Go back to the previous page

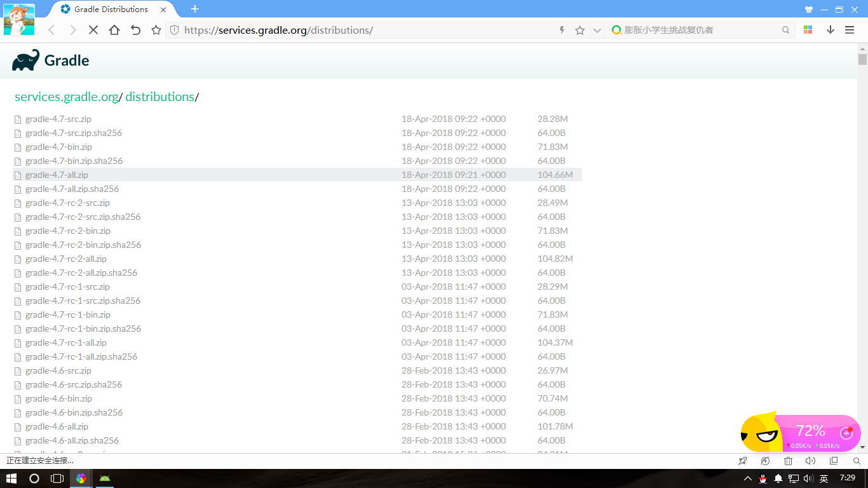(x=51, y=30)
